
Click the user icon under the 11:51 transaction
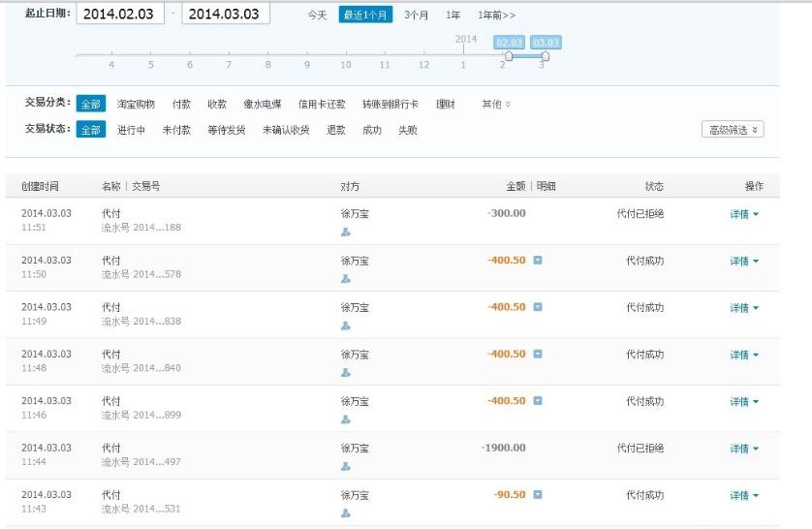(x=346, y=233)
